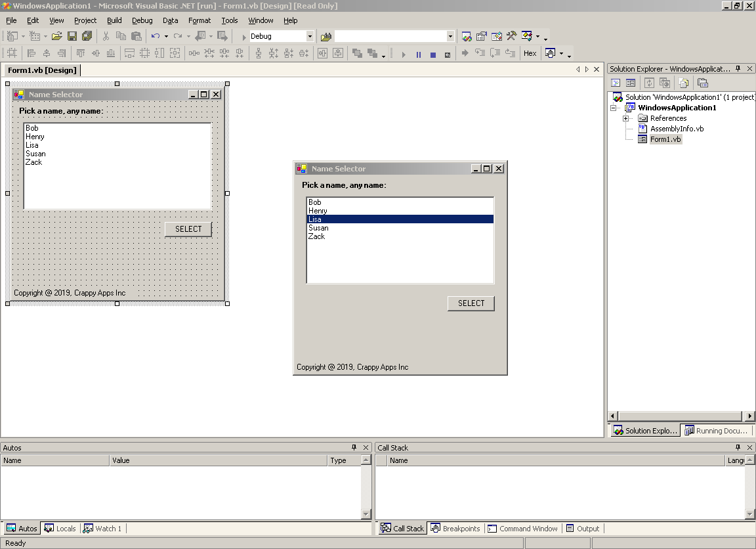Click the Undo arrow icon
Image resolution: width=756 pixels, height=549 pixels.
pos(156,36)
